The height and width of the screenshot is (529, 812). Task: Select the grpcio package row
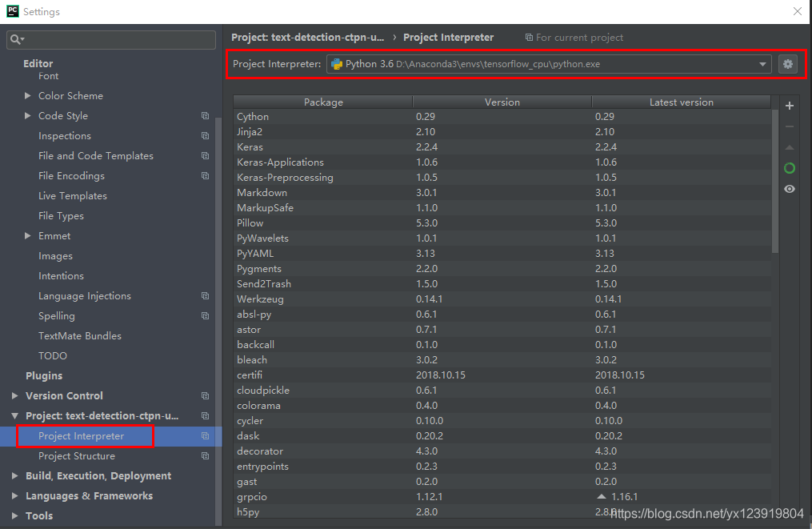tap(502, 497)
